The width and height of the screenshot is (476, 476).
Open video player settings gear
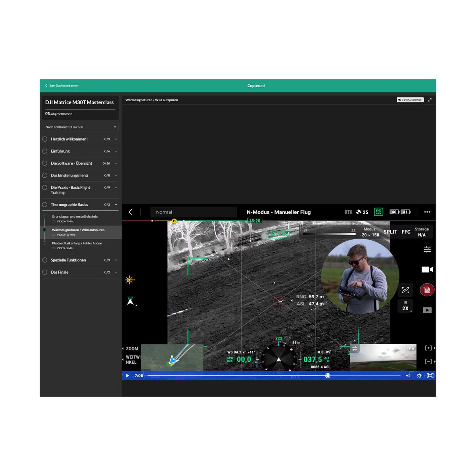419,376
